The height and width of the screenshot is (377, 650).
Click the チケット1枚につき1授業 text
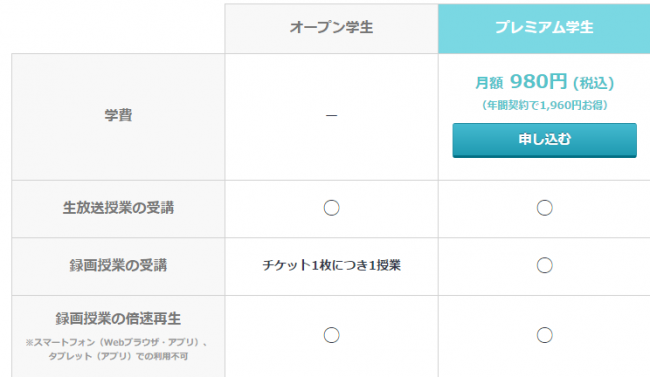[x=331, y=265]
